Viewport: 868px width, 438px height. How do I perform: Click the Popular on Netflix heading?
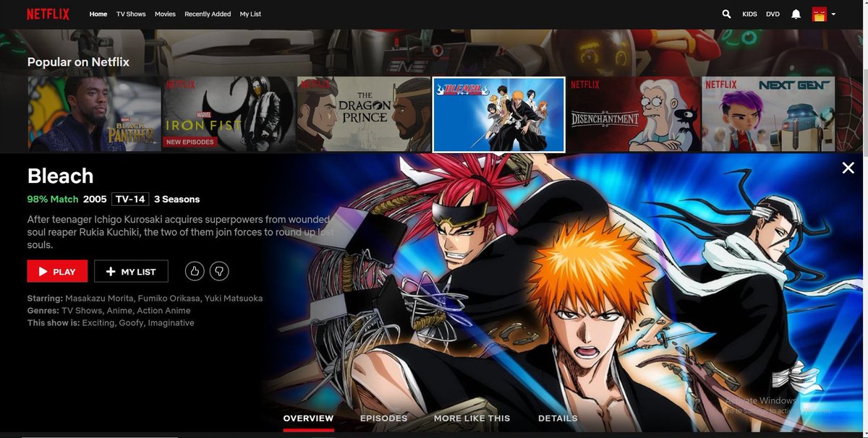coord(78,62)
